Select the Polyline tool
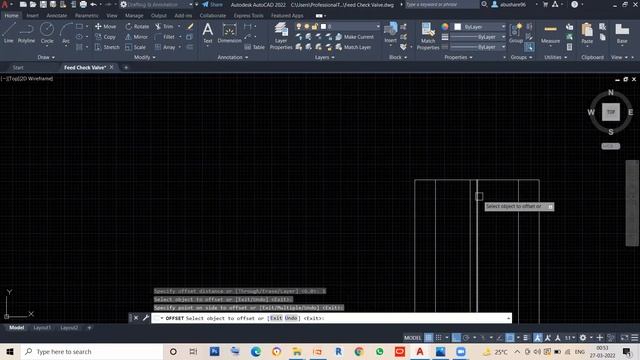640x360 pixels. [x=26, y=33]
